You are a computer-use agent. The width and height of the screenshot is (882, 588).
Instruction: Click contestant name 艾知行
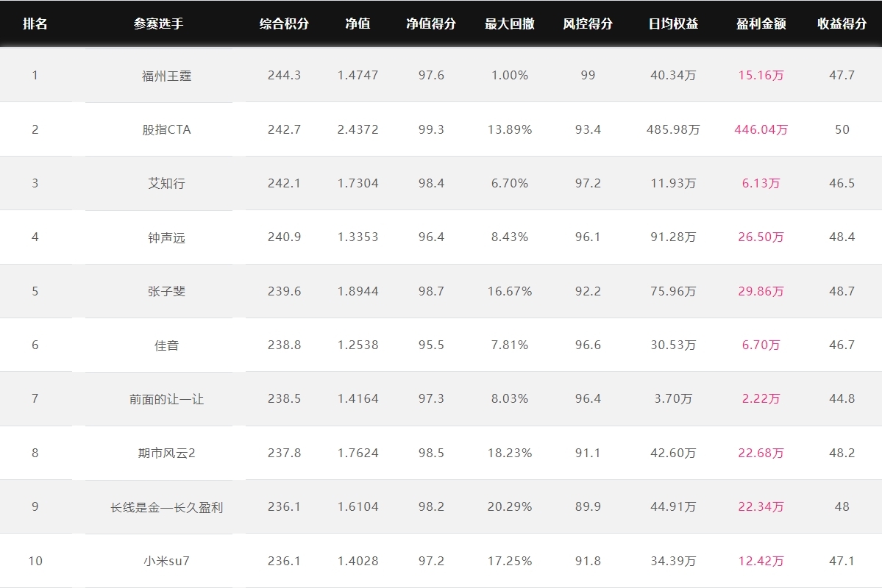click(x=166, y=183)
